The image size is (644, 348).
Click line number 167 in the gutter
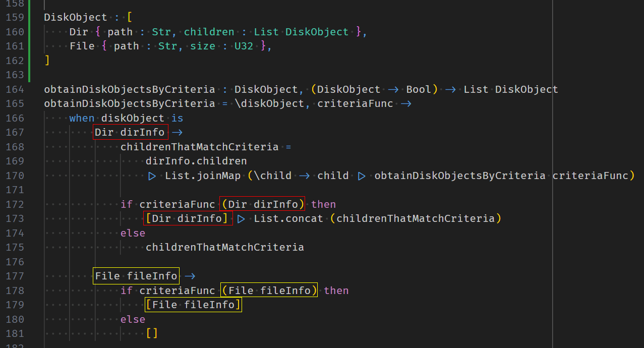[15, 132]
